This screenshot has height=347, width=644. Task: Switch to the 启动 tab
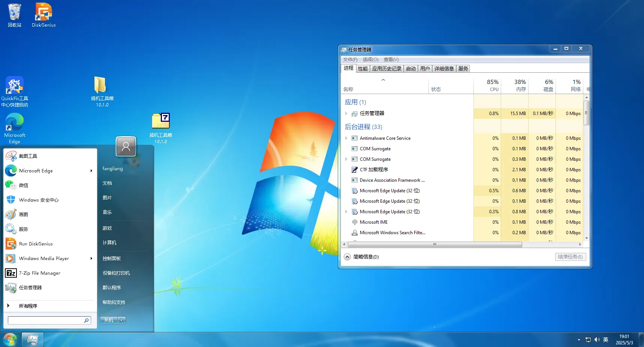coord(411,69)
